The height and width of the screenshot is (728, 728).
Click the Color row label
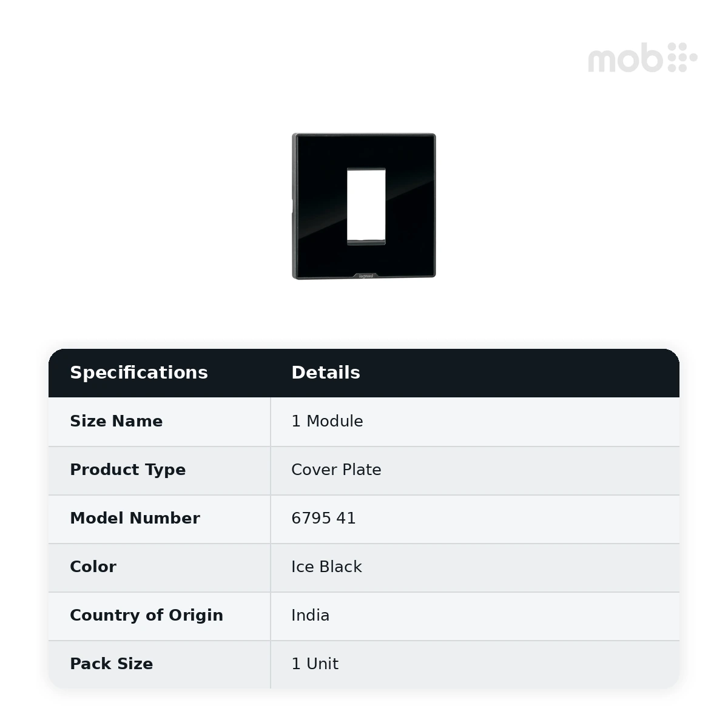click(x=93, y=567)
